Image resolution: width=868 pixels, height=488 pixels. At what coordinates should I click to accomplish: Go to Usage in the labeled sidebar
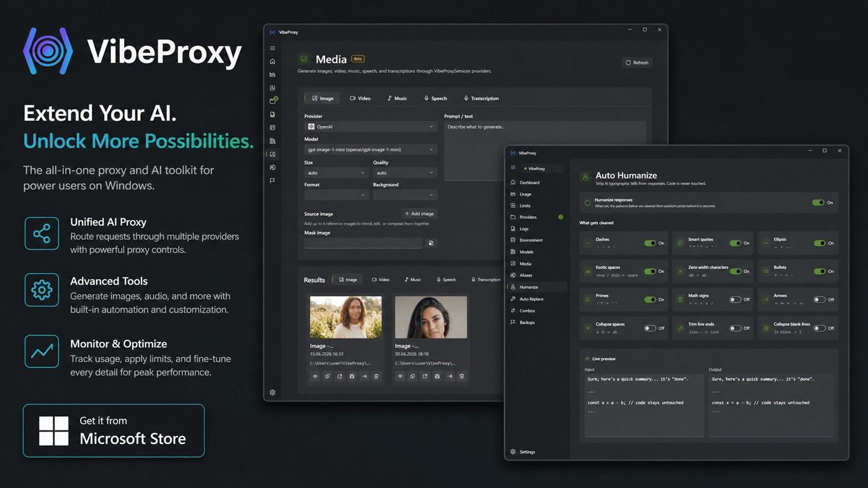[x=537, y=194]
